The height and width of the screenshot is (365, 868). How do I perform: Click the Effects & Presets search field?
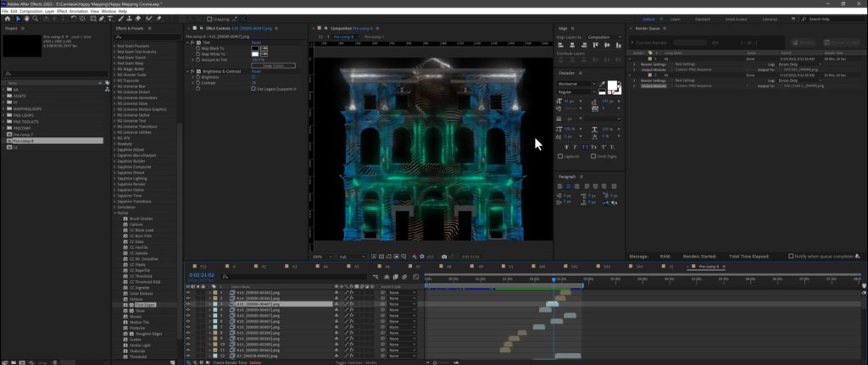(147, 37)
